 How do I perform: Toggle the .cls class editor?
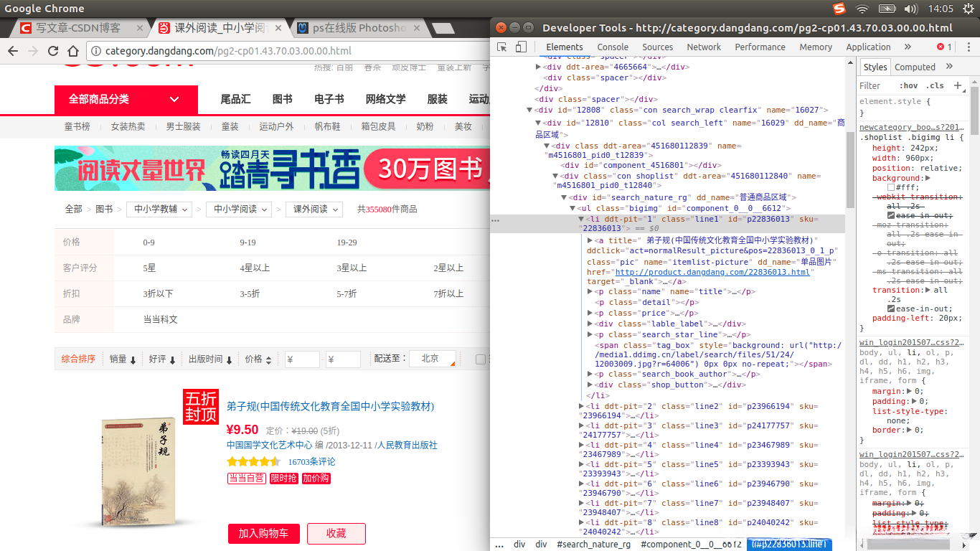[936, 86]
